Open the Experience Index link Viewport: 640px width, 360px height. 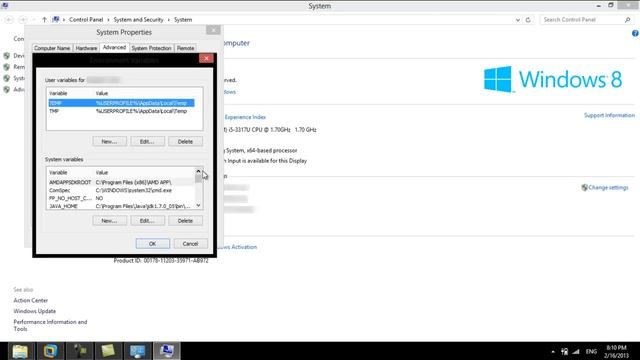pyautogui.click(x=245, y=117)
